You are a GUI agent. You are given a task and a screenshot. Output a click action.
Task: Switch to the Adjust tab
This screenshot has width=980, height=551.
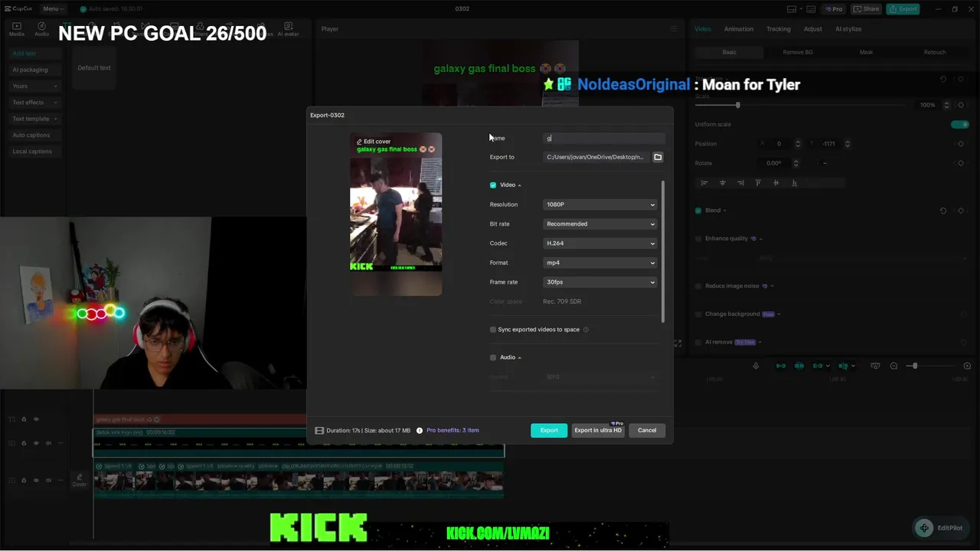(813, 29)
